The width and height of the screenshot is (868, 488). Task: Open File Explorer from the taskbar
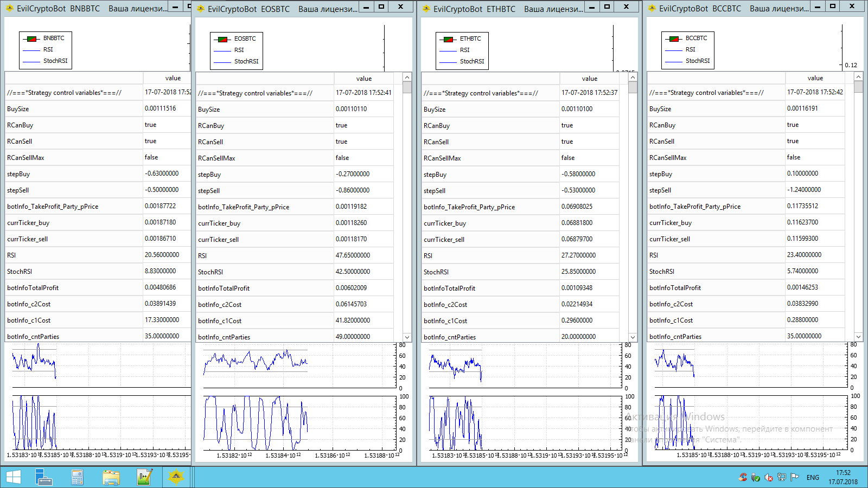coord(111,477)
